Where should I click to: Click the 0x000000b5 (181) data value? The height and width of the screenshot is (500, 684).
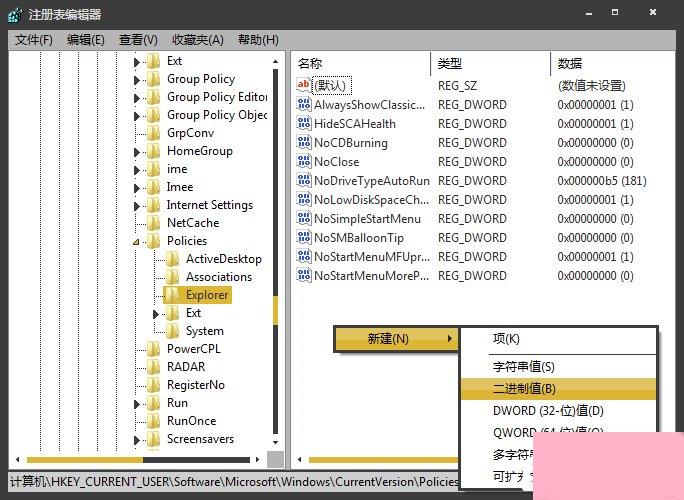tap(602, 181)
